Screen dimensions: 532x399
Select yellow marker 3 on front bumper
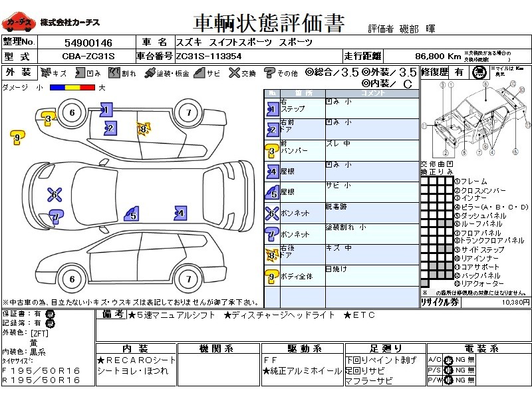pyautogui.click(x=48, y=118)
